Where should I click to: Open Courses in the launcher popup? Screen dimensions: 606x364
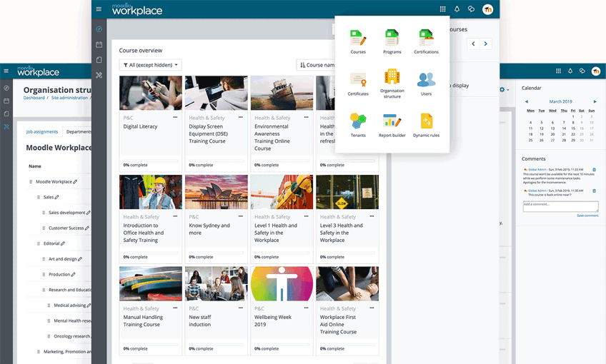(x=358, y=41)
